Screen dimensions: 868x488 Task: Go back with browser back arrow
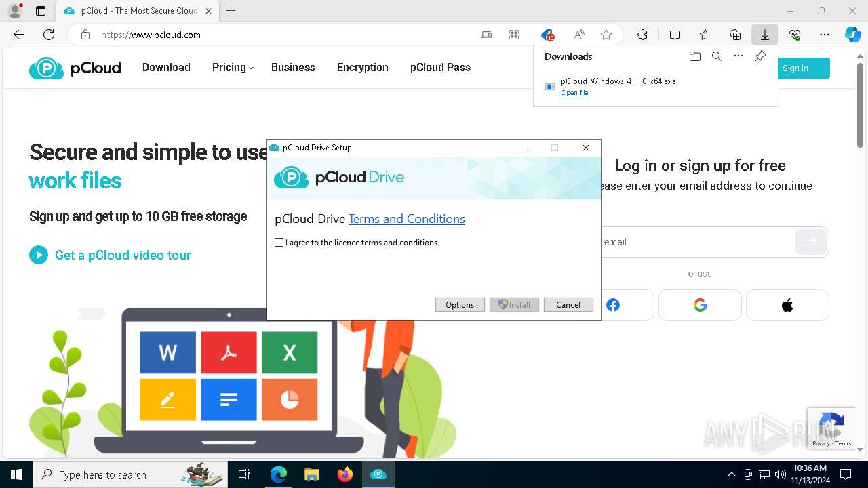click(19, 35)
